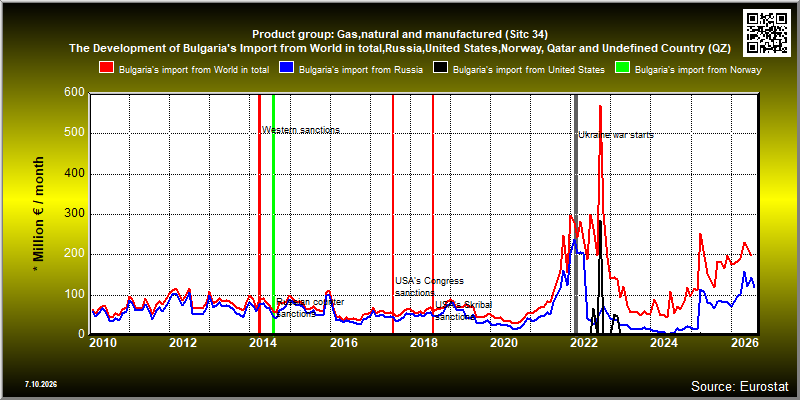This screenshot has width=800, height=400.
Task: Click the green Norway legend swatch
Action: 622,69
